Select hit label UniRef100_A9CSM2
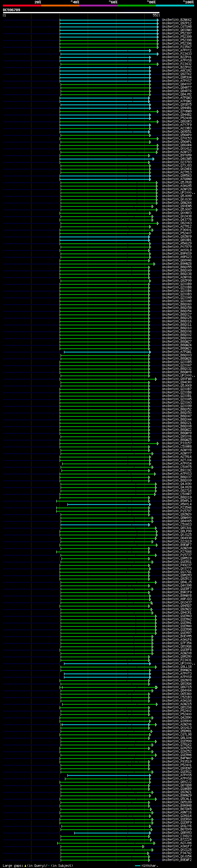The height and width of the screenshot is (868, 197). [177, 71]
